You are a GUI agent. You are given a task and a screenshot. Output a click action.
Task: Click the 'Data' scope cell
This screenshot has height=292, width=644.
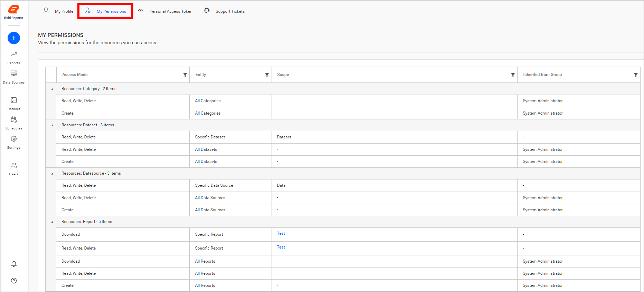(394, 185)
